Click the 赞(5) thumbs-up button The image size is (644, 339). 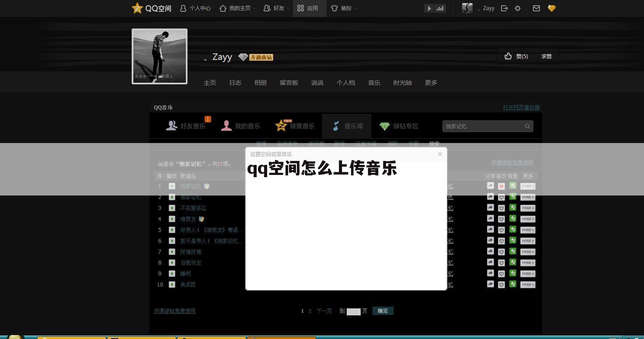(x=516, y=56)
